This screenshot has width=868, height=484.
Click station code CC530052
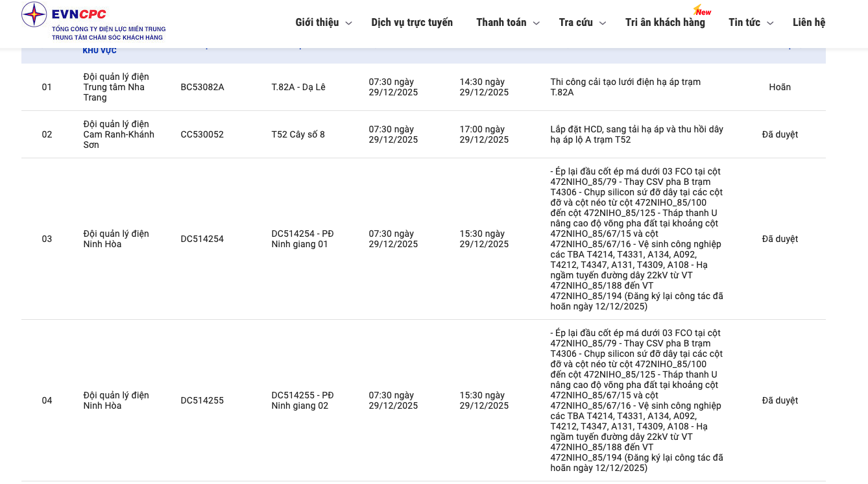coord(202,134)
